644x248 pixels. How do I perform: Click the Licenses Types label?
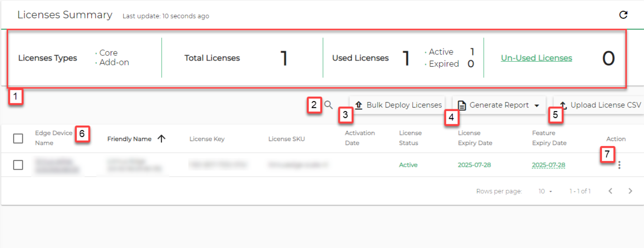click(x=48, y=58)
